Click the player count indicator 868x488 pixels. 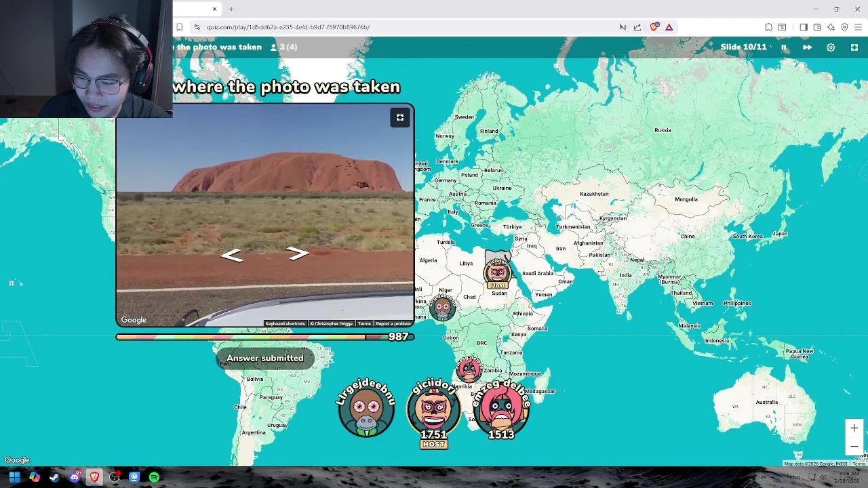284,47
